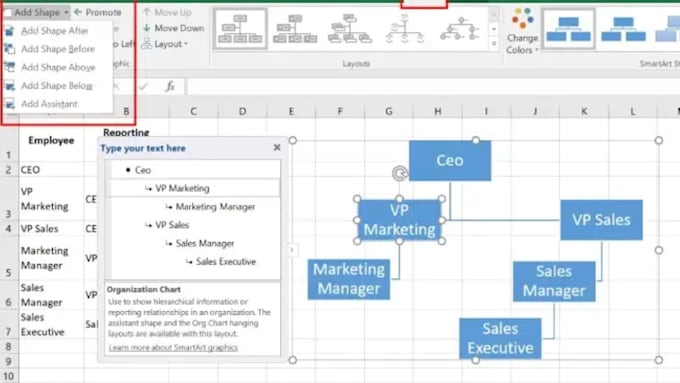Click the Sales Executive shape in chart
Image resolution: width=680 pixels, height=383 pixels.
point(500,338)
